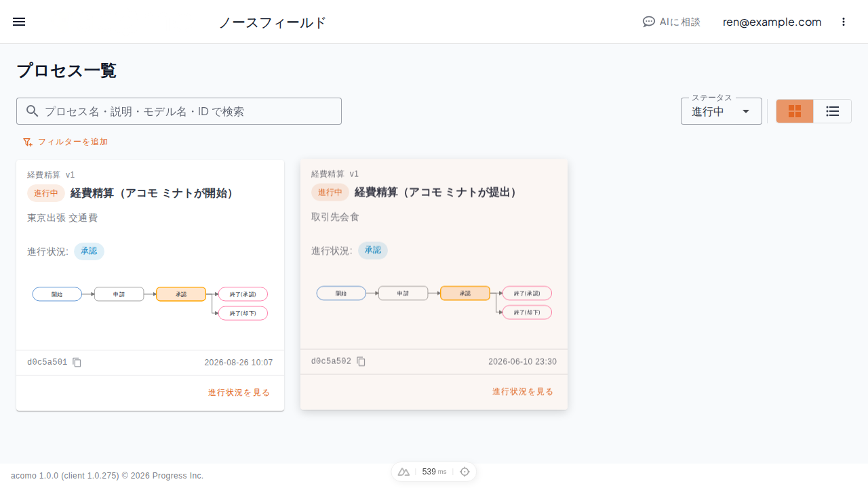The width and height of the screenshot is (868, 488).
Task: Copy ID d0c5a502 with the copy icon
Action: click(361, 361)
